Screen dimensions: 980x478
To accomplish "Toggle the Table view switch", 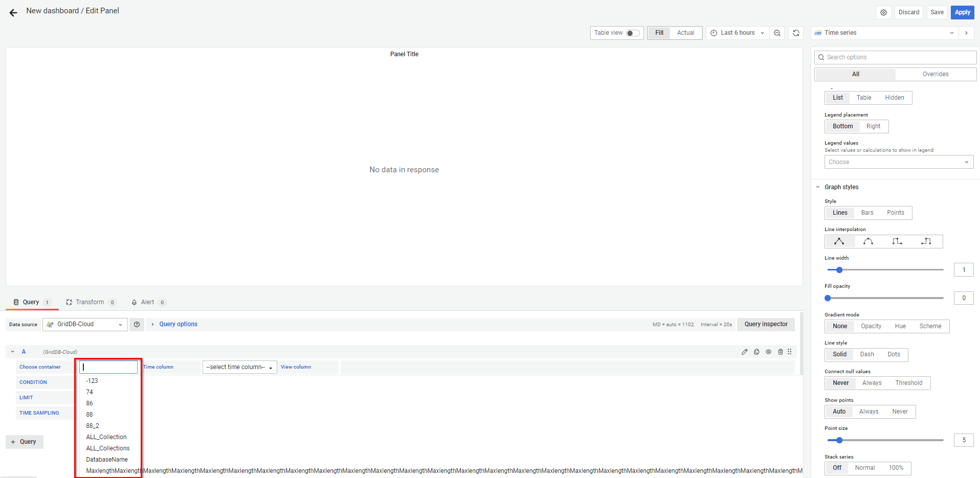I will (633, 33).
